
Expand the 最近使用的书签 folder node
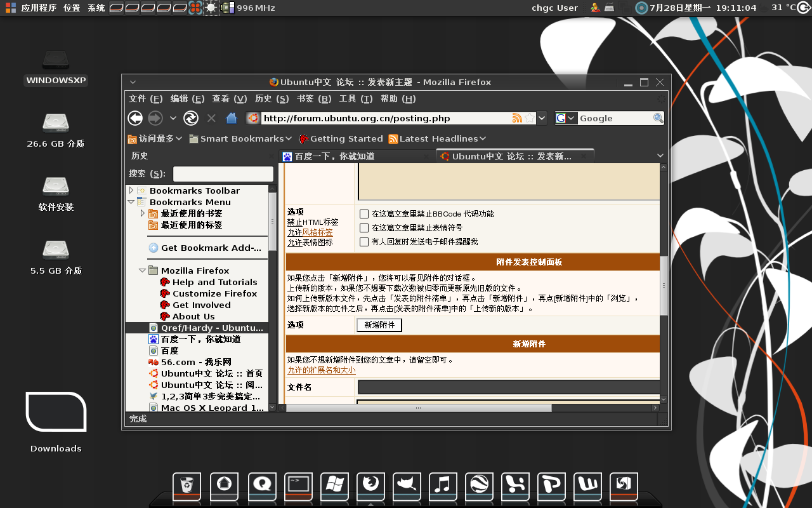[x=143, y=213]
